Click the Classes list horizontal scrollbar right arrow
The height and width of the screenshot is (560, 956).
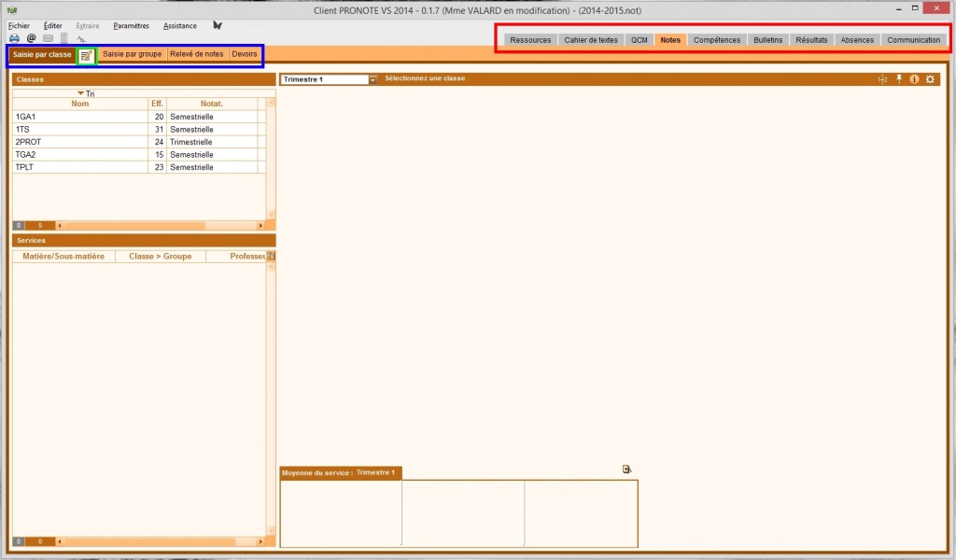(260, 225)
